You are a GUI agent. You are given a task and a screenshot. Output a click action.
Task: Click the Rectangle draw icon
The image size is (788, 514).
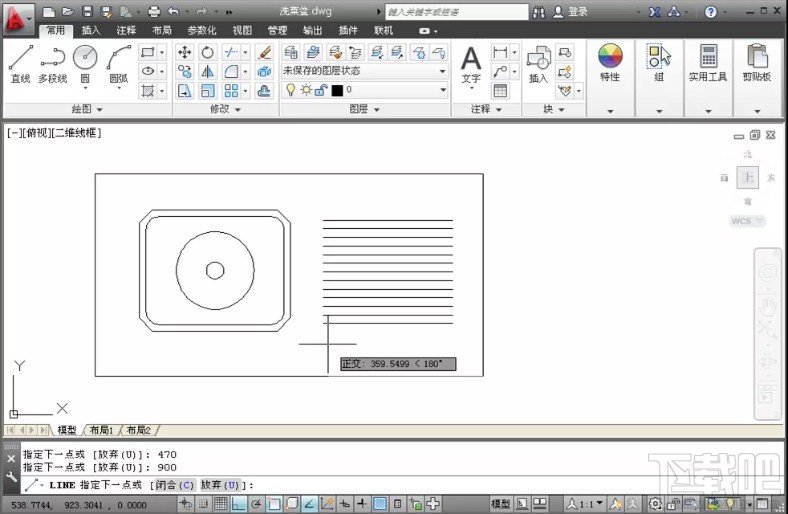tap(148, 52)
